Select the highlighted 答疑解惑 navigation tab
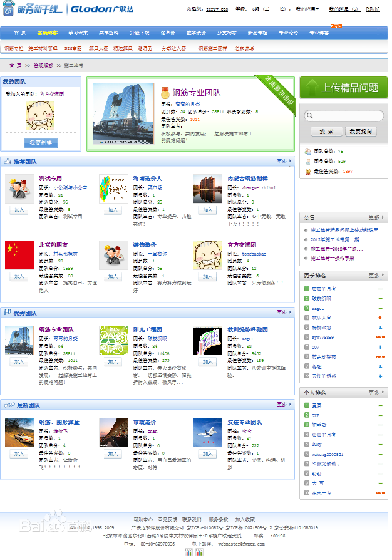392x560 pixels. pos(48,33)
